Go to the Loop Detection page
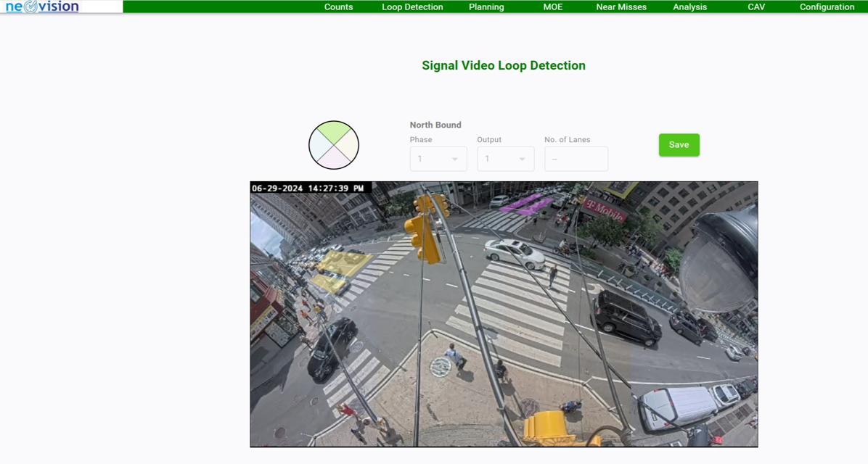The image size is (868, 464). (x=412, y=7)
